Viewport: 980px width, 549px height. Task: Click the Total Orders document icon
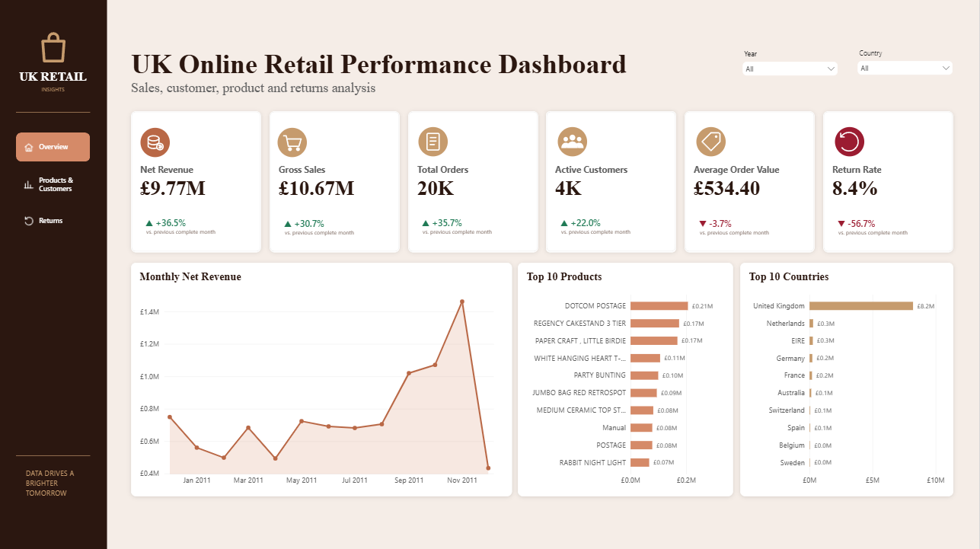click(x=433, y=142)
